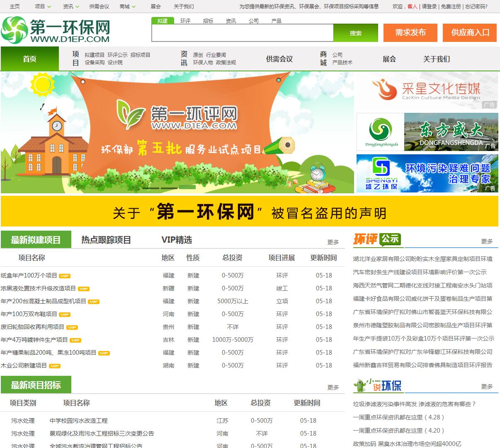
Task: Open 展会 in the top bar
Action: pos(155,7)
